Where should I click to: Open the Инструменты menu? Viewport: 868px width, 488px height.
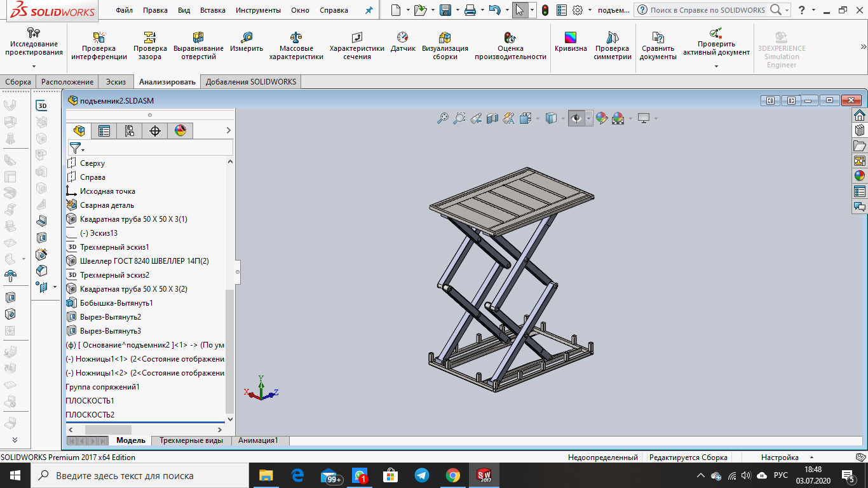[258, 10]
